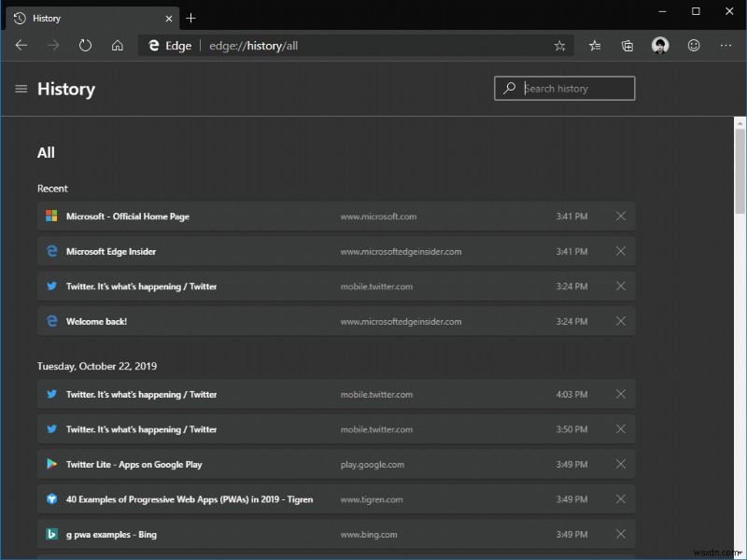The height and width of the screenshot is (560, 747).
Task: Open the send feedback smiley icon
Action: (693, 45)
